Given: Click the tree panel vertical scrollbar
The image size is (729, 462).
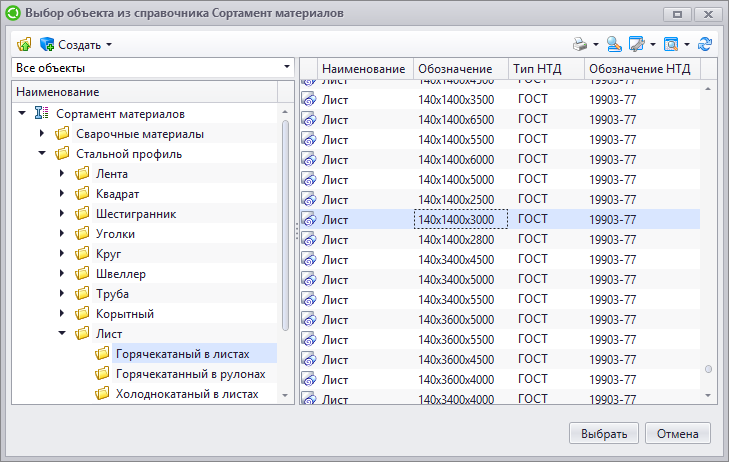Looking at the screenshot, I should pyautogui.click(x=285, y=226).
